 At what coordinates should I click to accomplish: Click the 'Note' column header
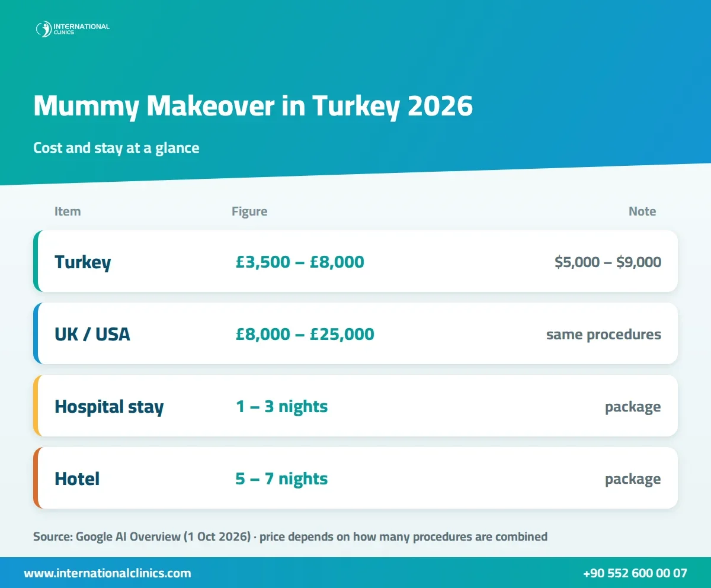(x=642, y=211)
